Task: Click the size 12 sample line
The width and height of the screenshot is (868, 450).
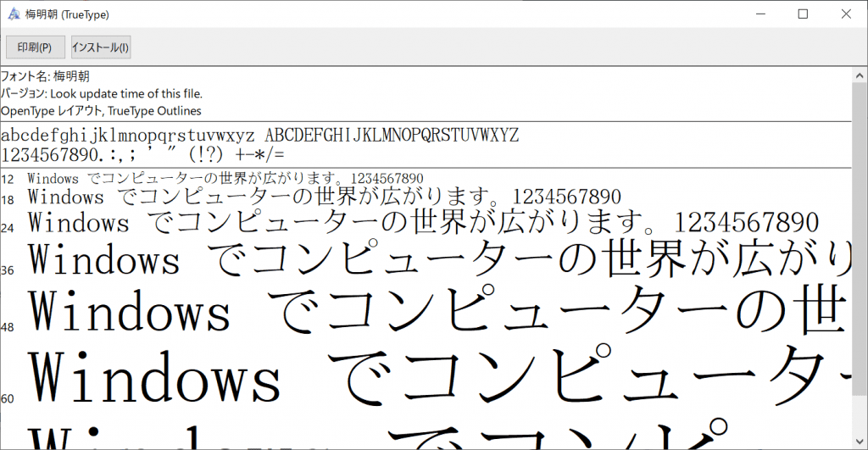Action: (x=225, y=178)
